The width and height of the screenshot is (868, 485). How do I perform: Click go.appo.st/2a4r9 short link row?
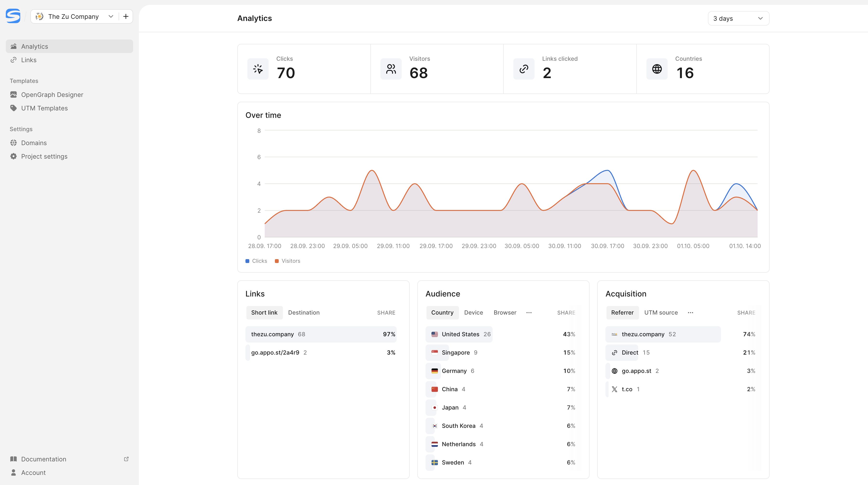(x=321, y=353)
